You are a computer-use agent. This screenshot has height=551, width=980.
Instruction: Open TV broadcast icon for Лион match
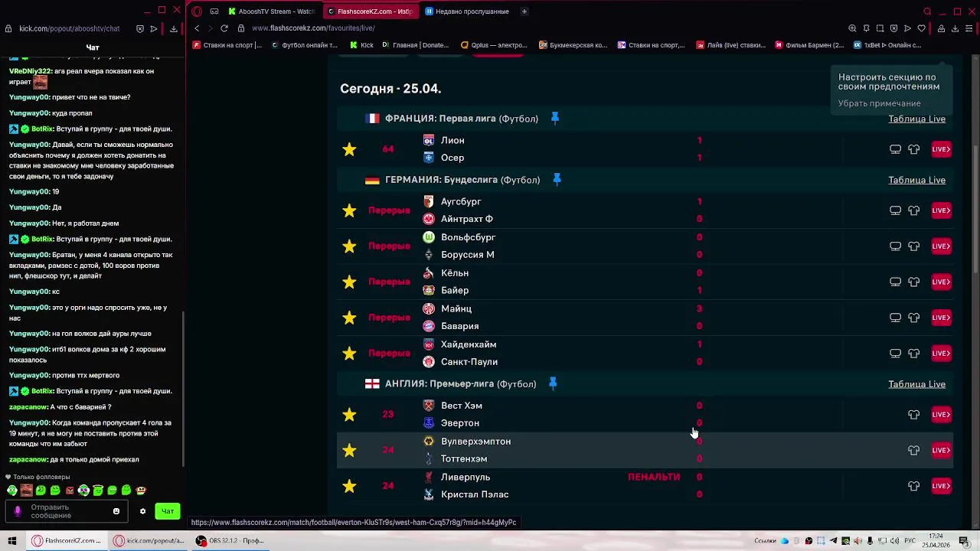[895, 149]
